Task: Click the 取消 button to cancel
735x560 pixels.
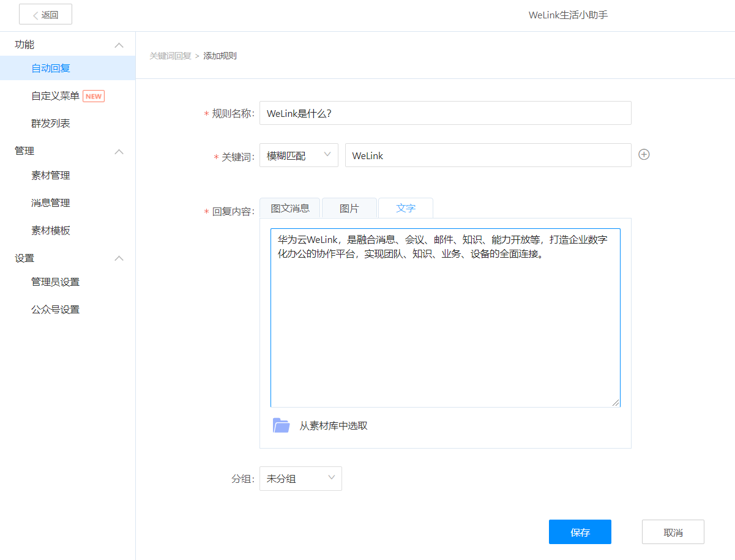Action: pos(673,532)
